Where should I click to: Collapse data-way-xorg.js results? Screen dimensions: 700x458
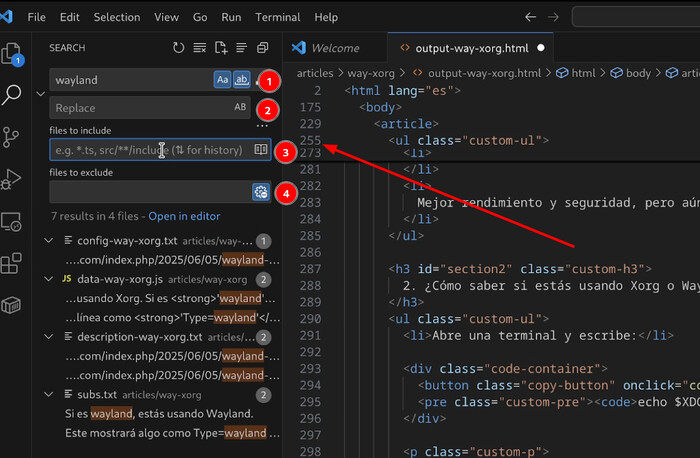49,279
